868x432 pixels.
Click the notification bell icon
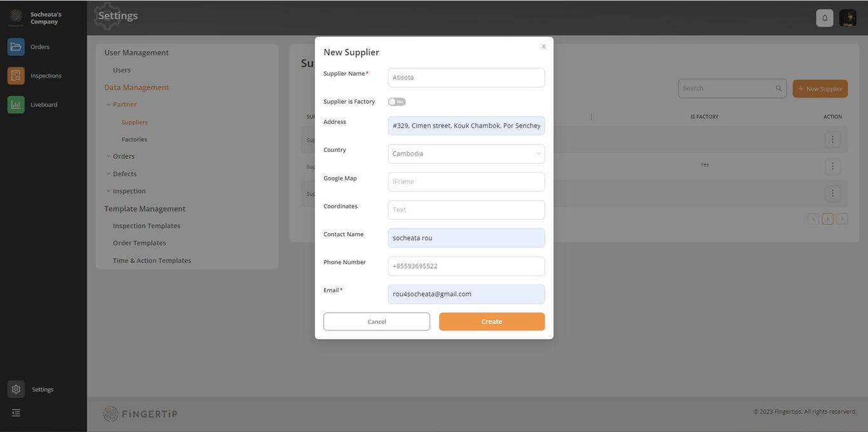(x=825, y=18)
